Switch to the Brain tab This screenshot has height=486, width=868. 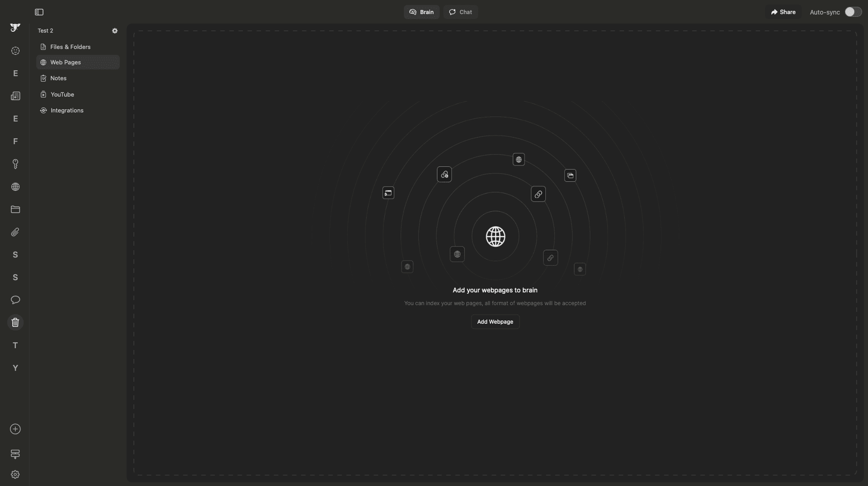pyautogui.click(x=421, y=12)
